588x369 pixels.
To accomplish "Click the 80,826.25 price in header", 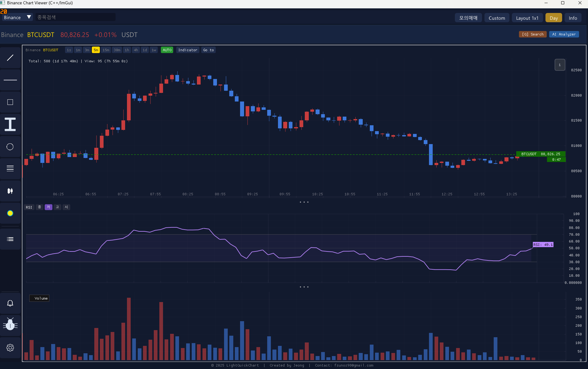I will tap(75, 35).
